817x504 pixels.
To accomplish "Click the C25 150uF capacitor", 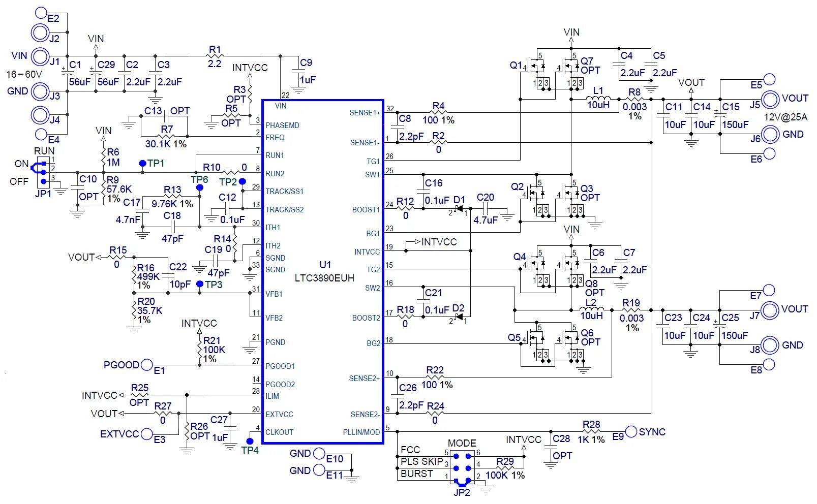I will coord(719,324).
